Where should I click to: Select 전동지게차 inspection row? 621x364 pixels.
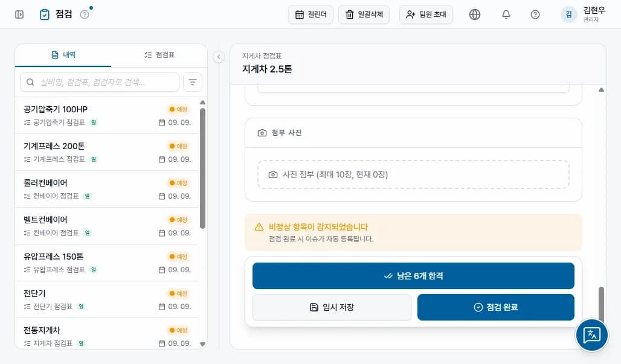(107, 334)
